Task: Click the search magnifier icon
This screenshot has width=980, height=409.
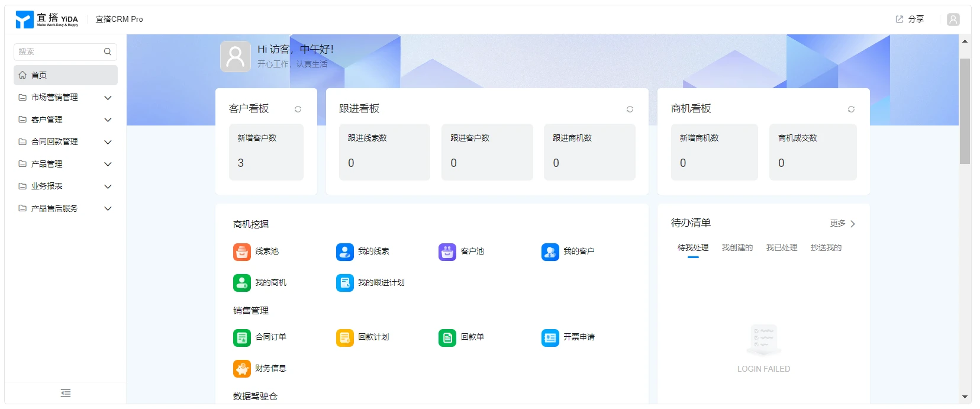Action: point(108,52)
